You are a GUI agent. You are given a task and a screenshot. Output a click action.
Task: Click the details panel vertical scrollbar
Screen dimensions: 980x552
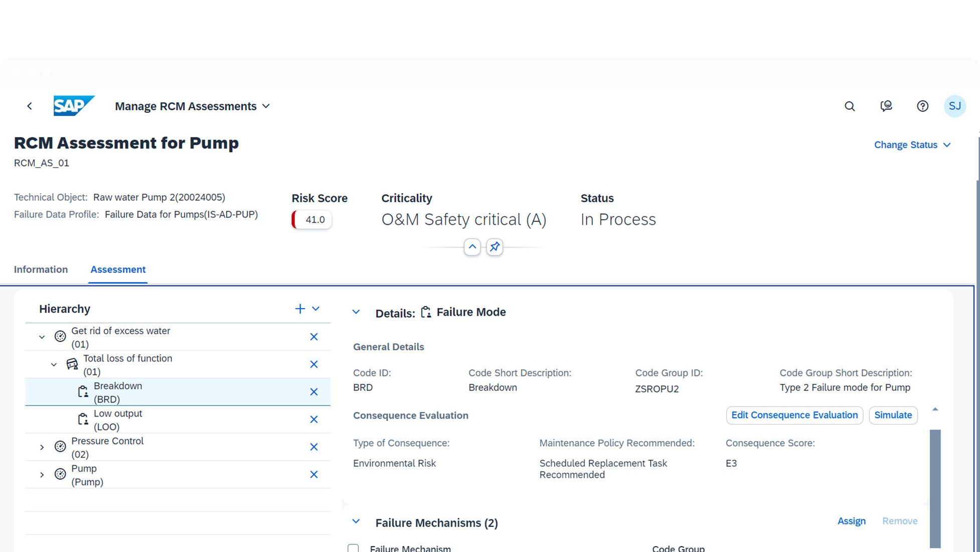[935, 487]
